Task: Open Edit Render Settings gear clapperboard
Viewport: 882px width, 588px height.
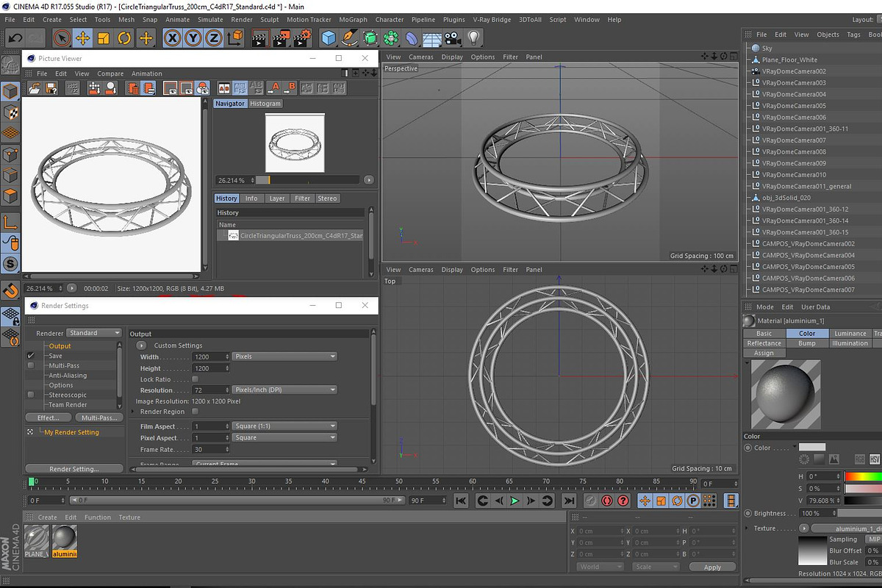Action: [301, 37]
